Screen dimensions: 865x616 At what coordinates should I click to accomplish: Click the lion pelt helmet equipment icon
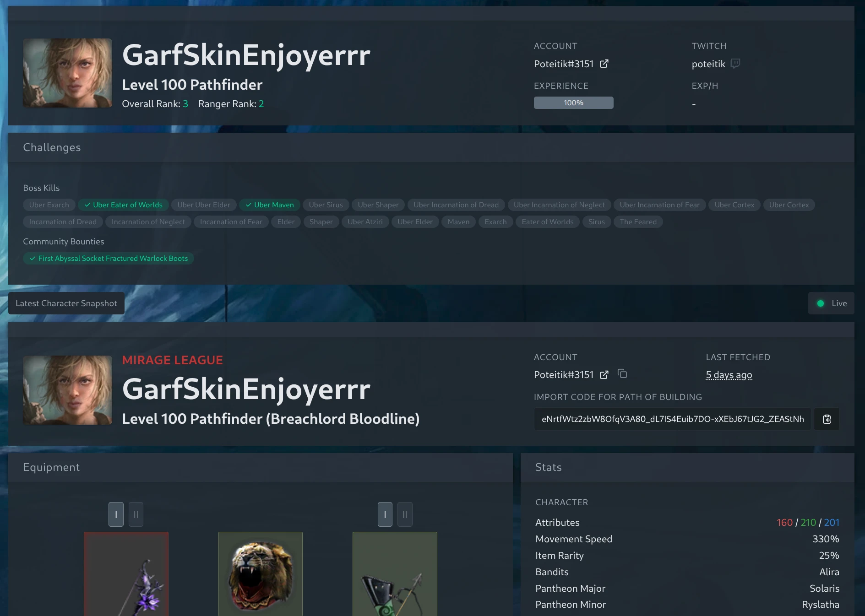point(260,573)
